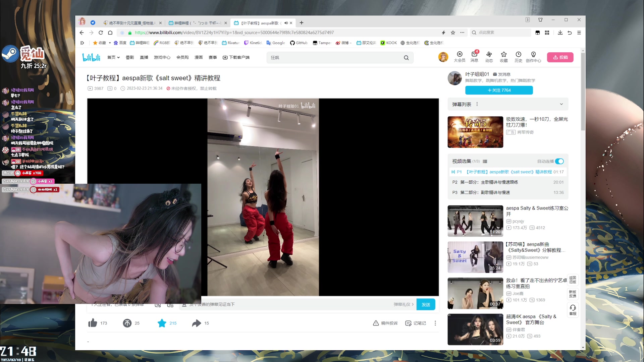Open the three-dot menu beside 弹幕列表

477,104
